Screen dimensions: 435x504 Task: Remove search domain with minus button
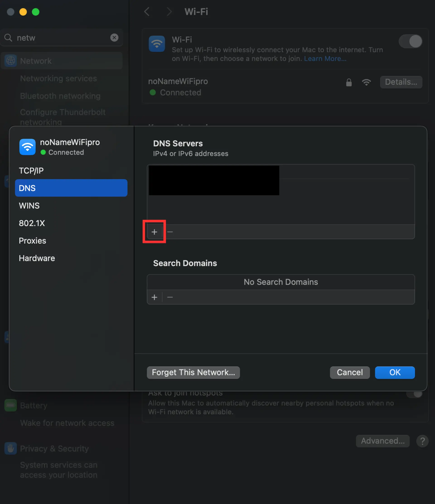170,297
